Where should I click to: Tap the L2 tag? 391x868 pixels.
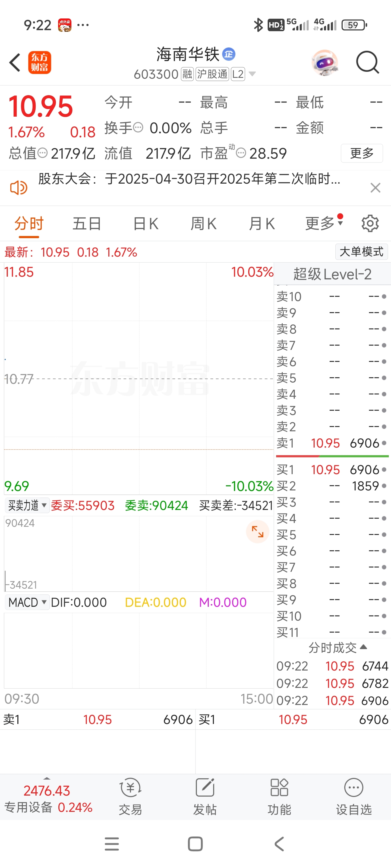pos(238,74)
